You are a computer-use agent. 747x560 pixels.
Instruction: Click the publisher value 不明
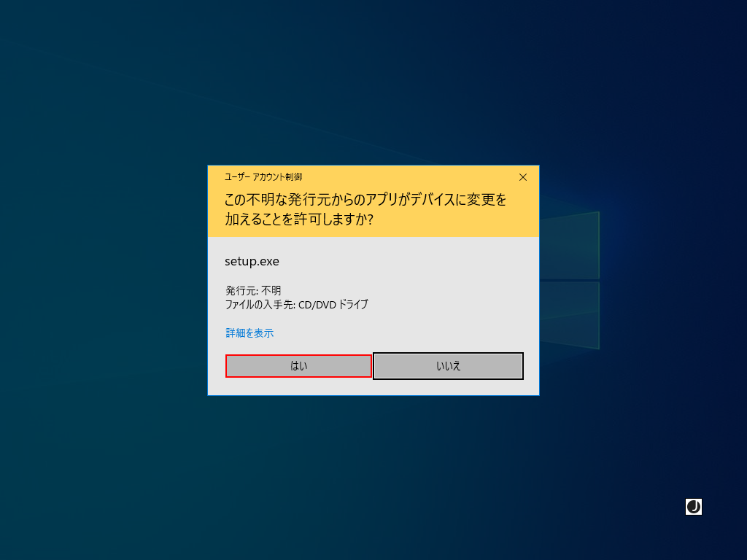click(271, 290)
